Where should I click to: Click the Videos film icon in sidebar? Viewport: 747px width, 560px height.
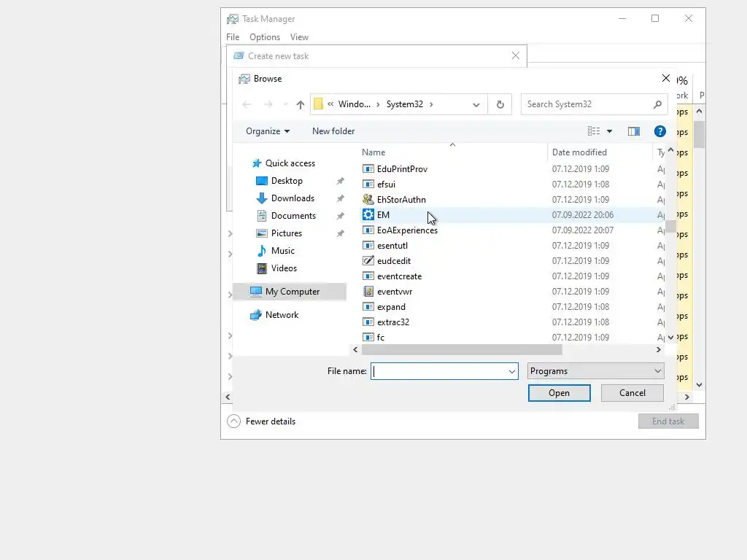(x=262, y=268)
